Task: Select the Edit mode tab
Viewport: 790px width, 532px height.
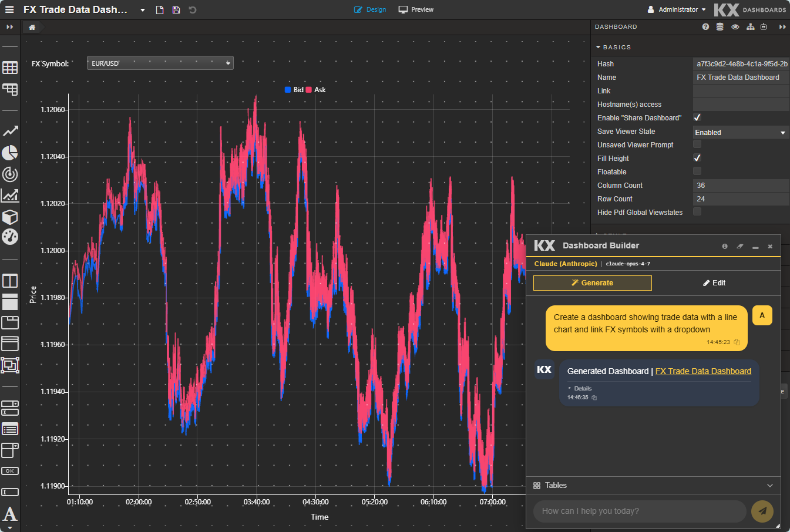Action: click(714, 283)
